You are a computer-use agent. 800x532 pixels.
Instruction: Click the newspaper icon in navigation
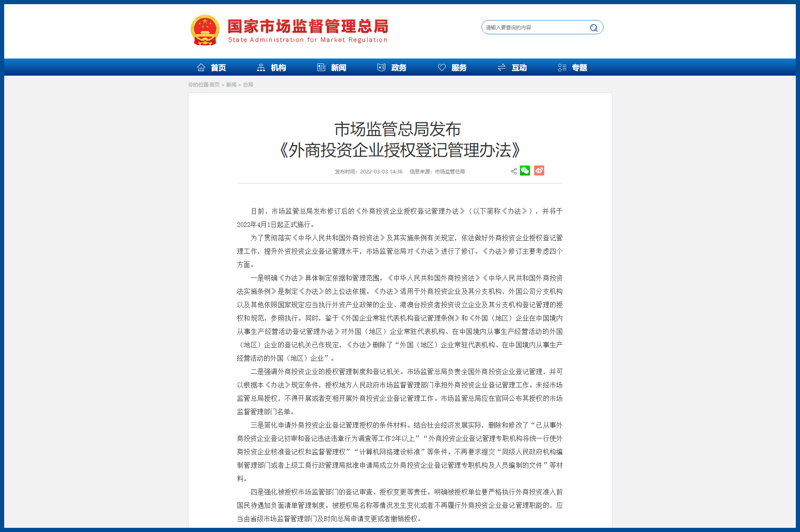click(321, 68)
